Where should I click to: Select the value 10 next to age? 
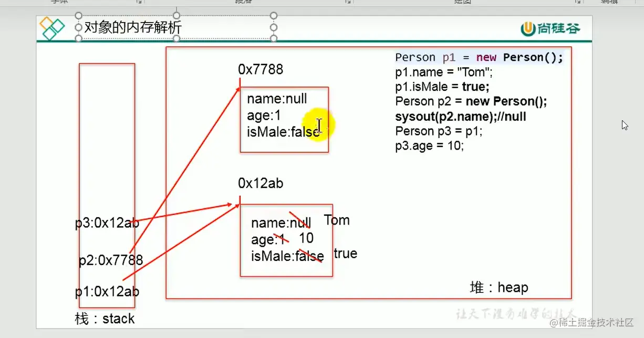(306, 238)
